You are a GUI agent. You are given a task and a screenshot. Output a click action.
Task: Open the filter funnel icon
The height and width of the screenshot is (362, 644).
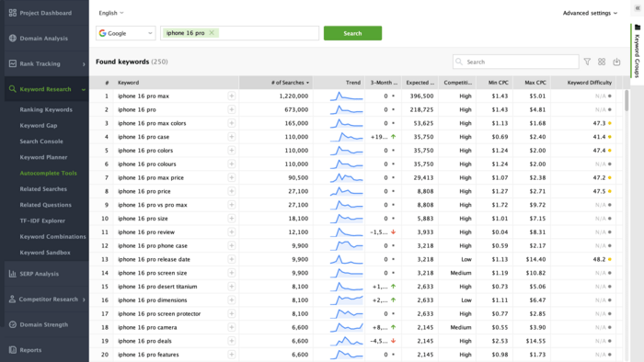(587, 62)
